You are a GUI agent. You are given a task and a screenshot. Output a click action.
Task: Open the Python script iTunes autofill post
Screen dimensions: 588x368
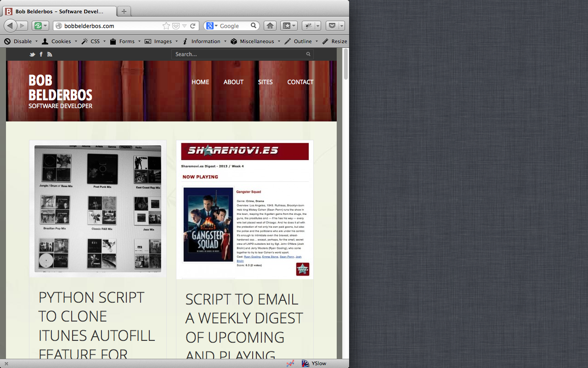[97, 325]
